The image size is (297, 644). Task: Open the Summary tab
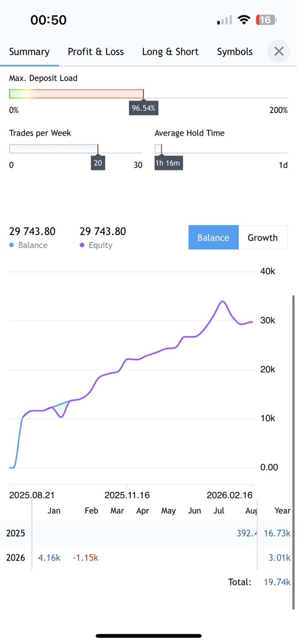(29, 52)
